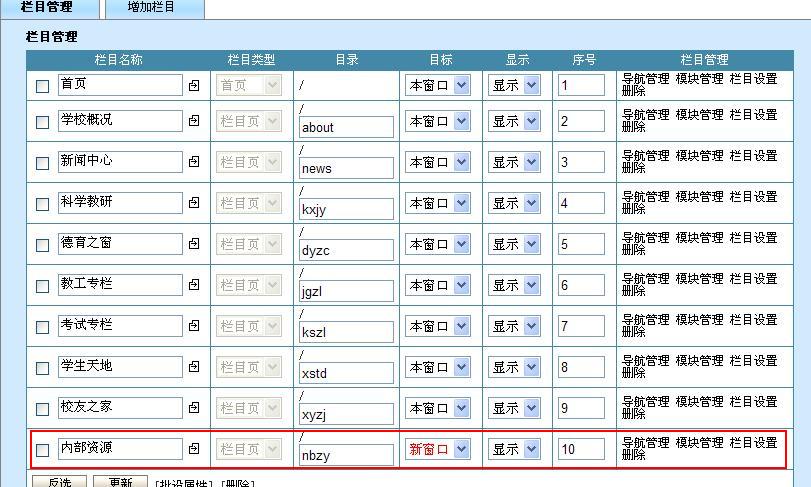Click the icon next to 内部资源 name field
Image resolution: width=811 pixels, height=487 pixels.
194,450
